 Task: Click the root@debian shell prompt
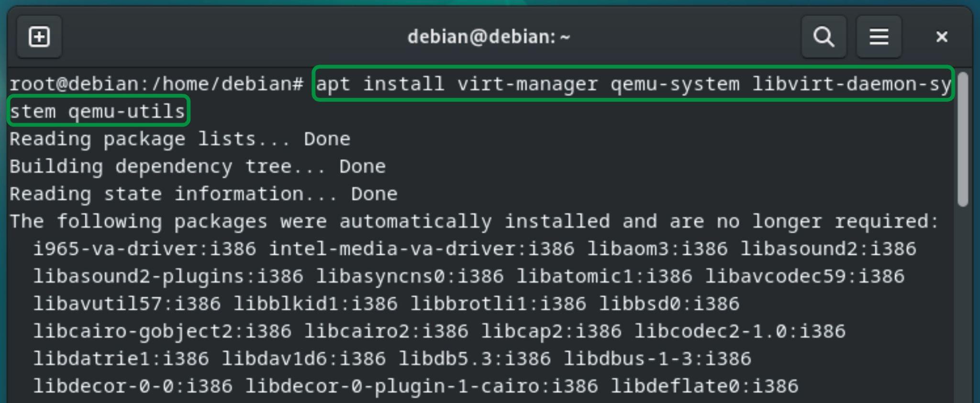(x=156, y=84)
